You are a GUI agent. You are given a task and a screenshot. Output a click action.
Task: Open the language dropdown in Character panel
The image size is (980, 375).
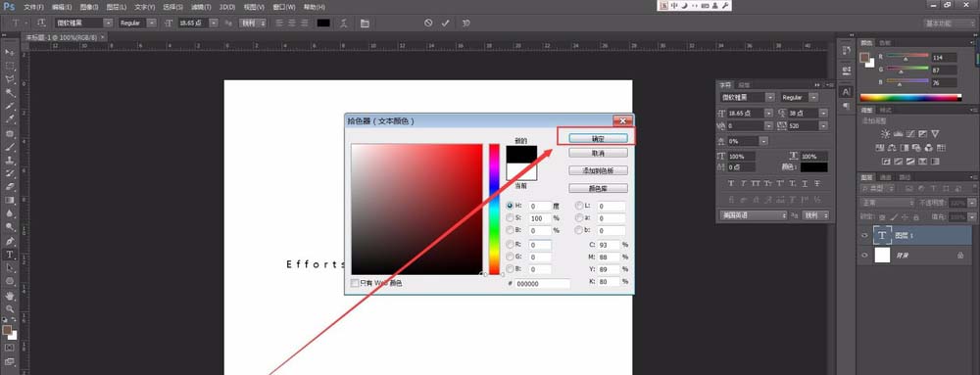click(754, 215)
